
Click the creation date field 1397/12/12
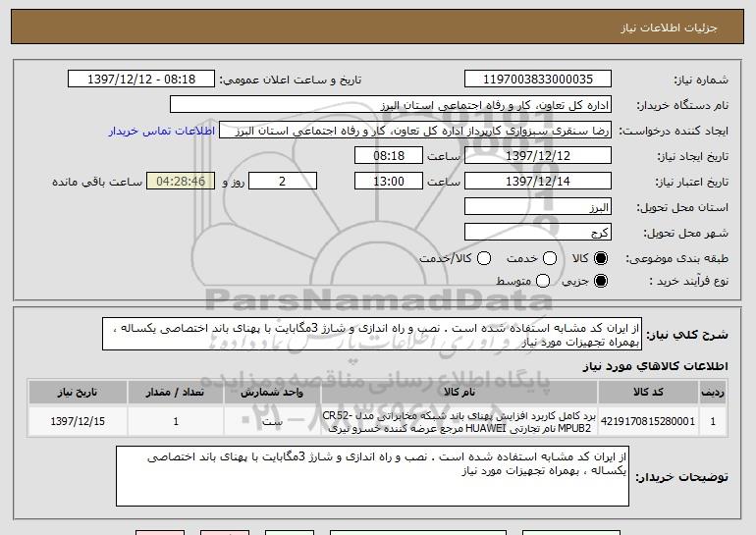point(538,156)
